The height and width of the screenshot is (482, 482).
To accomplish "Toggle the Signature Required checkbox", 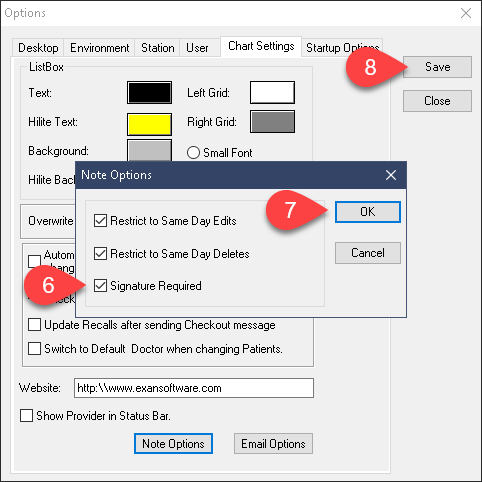I will click(100, 286).
